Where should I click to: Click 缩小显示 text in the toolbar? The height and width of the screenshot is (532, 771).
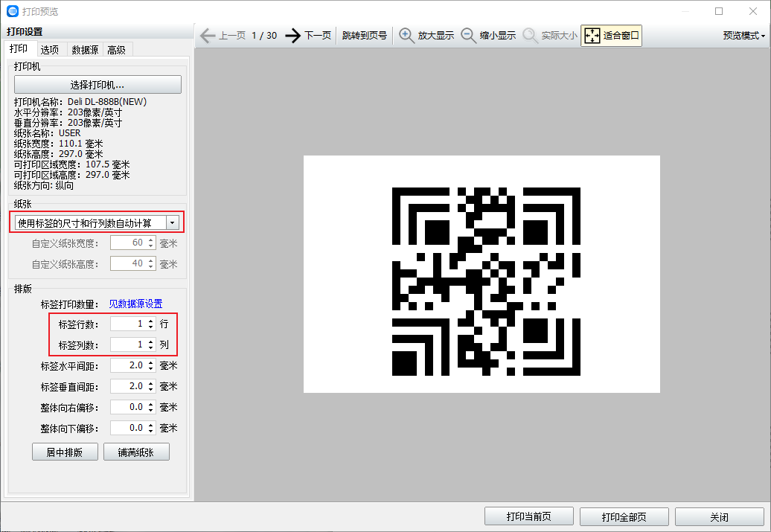pos(498,36)
